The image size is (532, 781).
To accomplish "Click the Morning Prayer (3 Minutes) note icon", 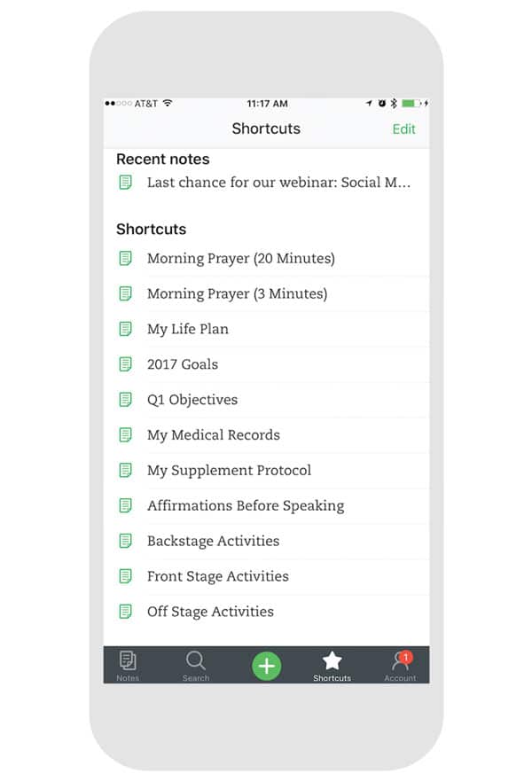I will [126, 293].
